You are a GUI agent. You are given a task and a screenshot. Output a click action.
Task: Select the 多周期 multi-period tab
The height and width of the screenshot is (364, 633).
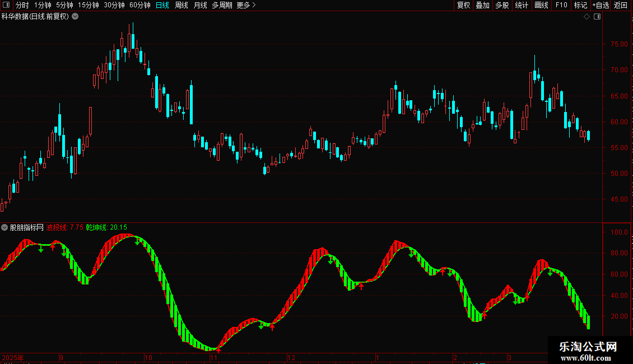point(222,5)
